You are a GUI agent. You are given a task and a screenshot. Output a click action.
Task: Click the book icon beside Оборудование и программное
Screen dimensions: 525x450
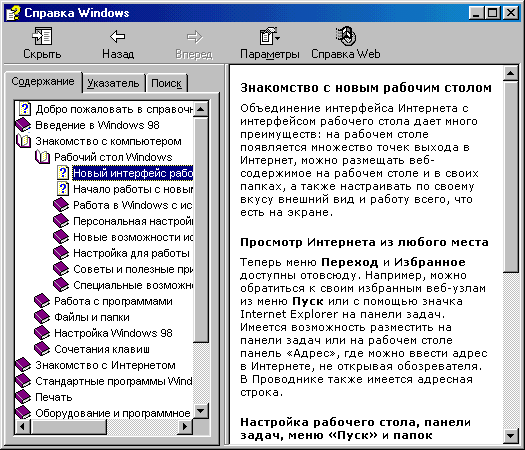click(23, 413)
